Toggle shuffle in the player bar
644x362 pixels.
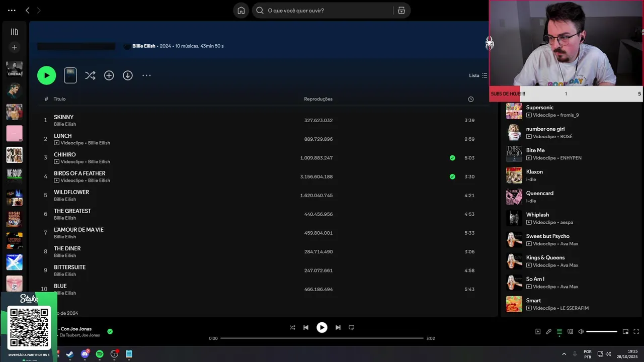click(292, 327)
